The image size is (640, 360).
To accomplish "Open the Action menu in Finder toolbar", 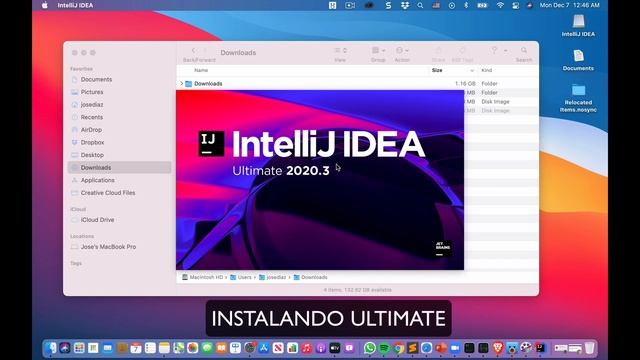I will (402, 51).
